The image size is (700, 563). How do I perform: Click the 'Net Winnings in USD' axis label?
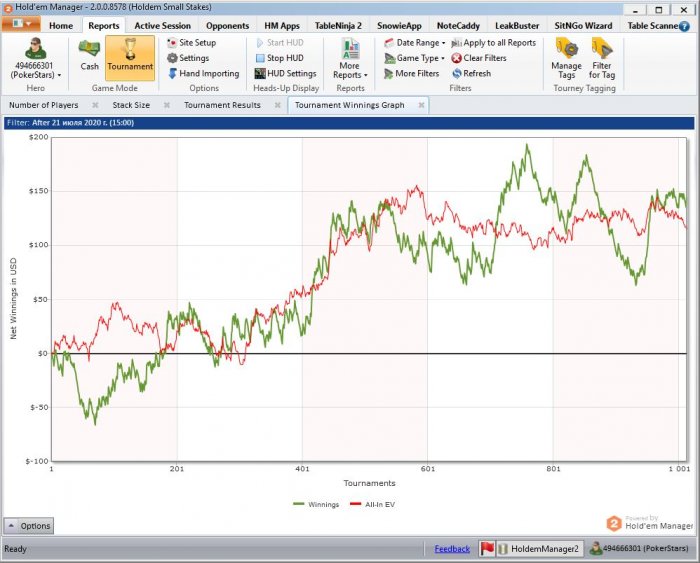pos(13,298)
